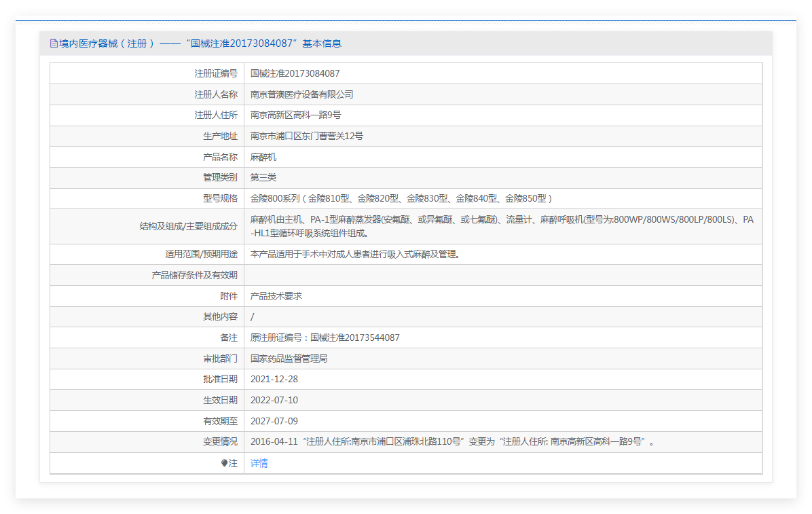
Task: Click approval date 2021-12-28
Action: (274, 380)
